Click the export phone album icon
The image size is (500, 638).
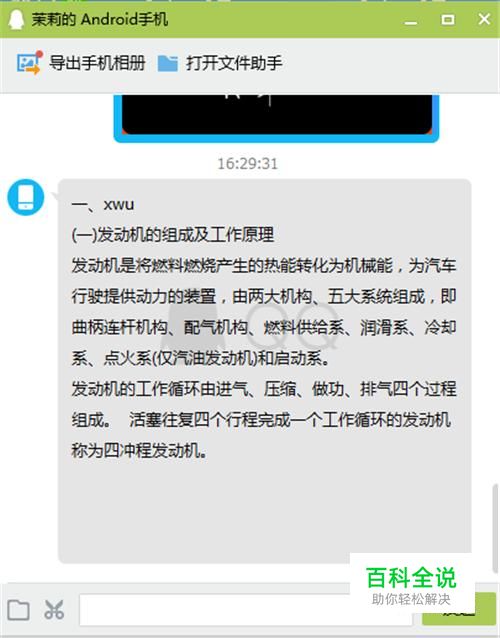point(29,63)
